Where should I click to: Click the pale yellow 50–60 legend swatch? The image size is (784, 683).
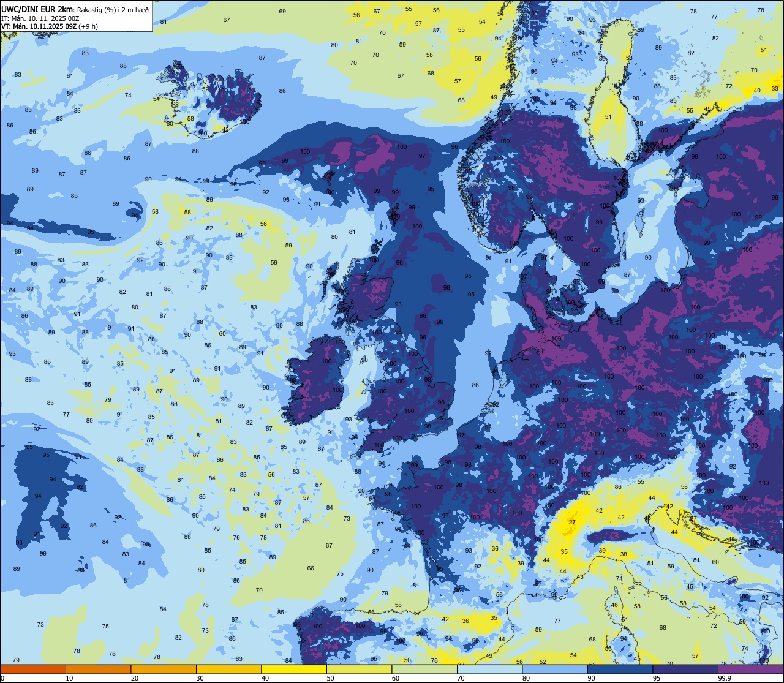[x=359, y=669]
